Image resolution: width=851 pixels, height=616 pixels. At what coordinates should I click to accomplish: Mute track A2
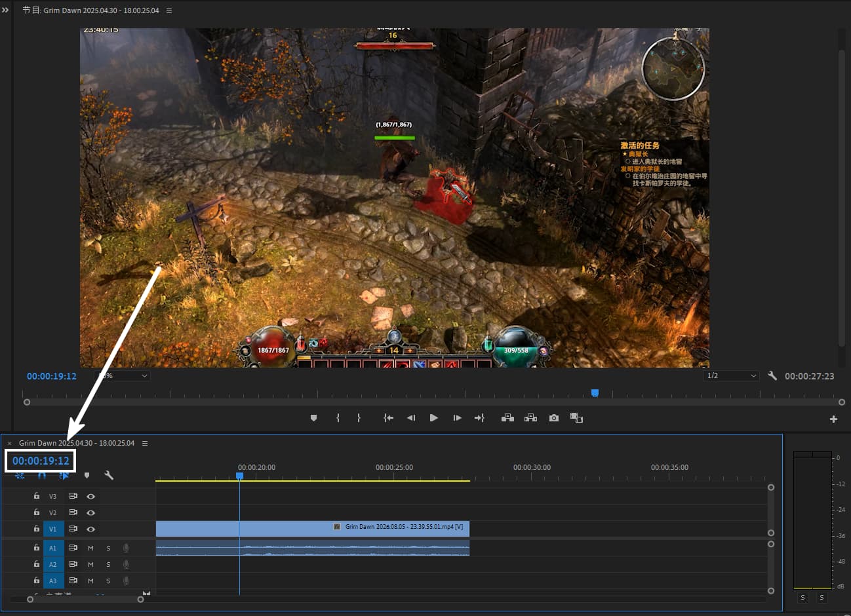90,564
